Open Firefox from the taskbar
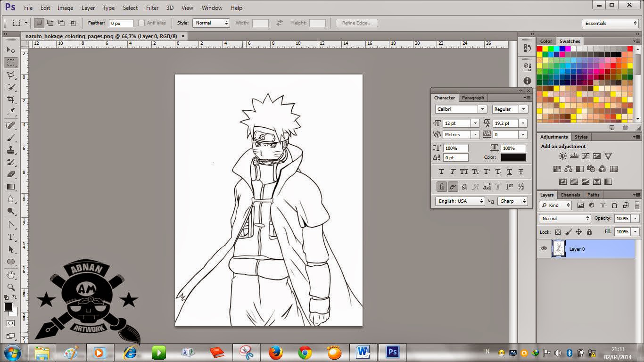This screenshot has width=644, height=362. [275, 352]
